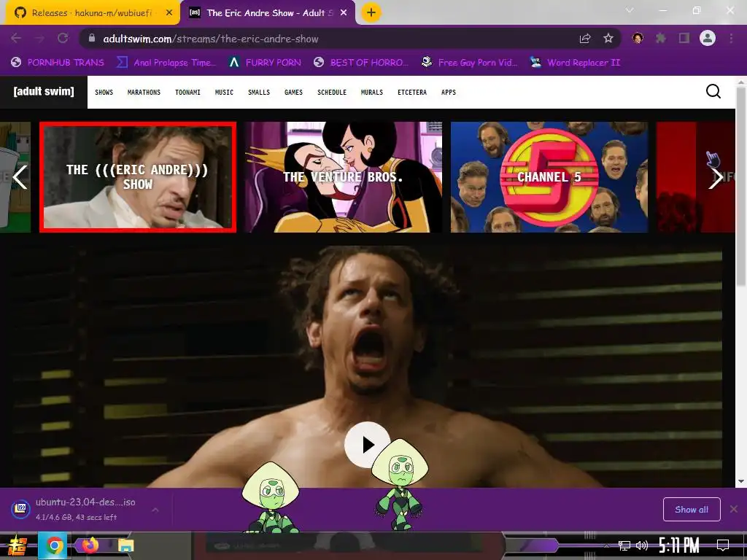Open the ETCETERA menu item

coord(412,93)
